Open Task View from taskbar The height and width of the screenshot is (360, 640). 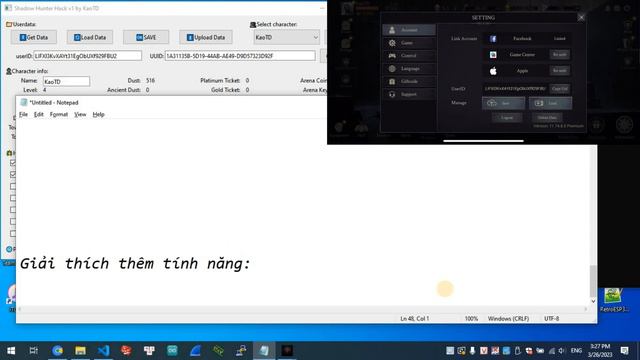[x=33, y=351]
